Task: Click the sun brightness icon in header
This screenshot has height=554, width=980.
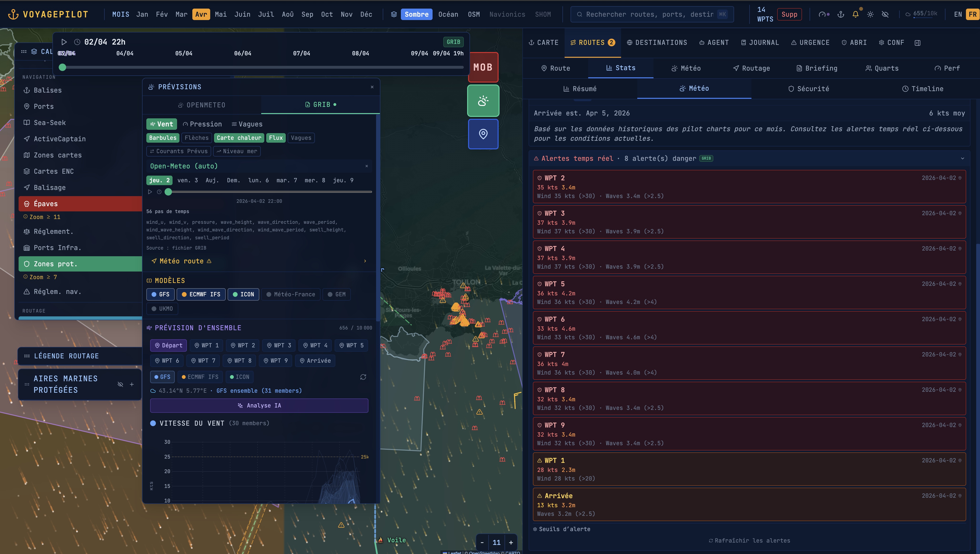Action: [x=870, y=15]
